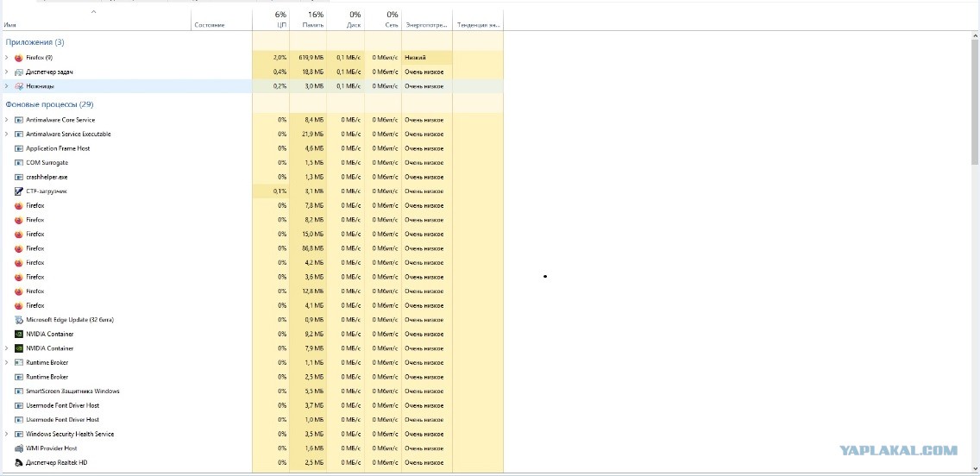Expand the Antimalware Core Service entry
Image resolution: width=980 pixels, height=476 pixels.
(x=7, y=120)
